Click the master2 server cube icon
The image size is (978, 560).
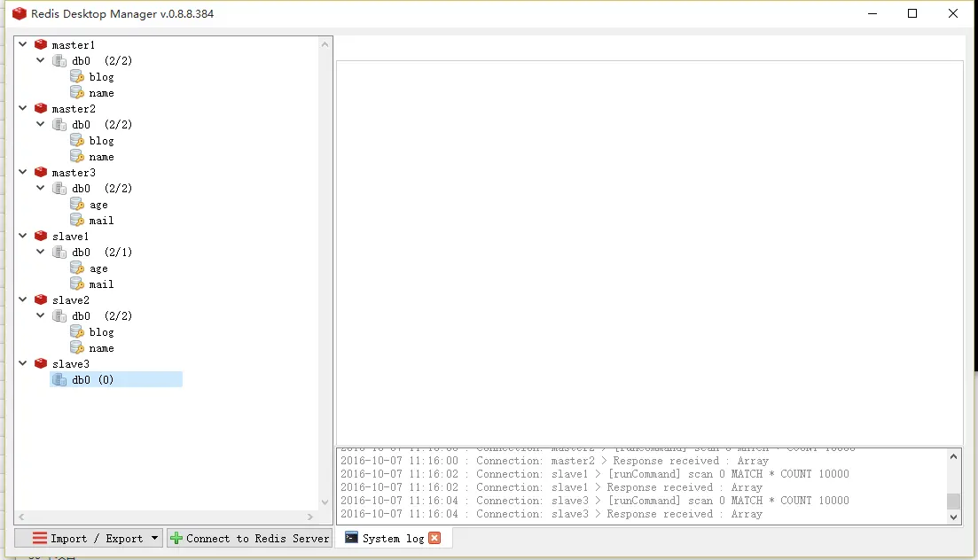[x=41, y=108]
